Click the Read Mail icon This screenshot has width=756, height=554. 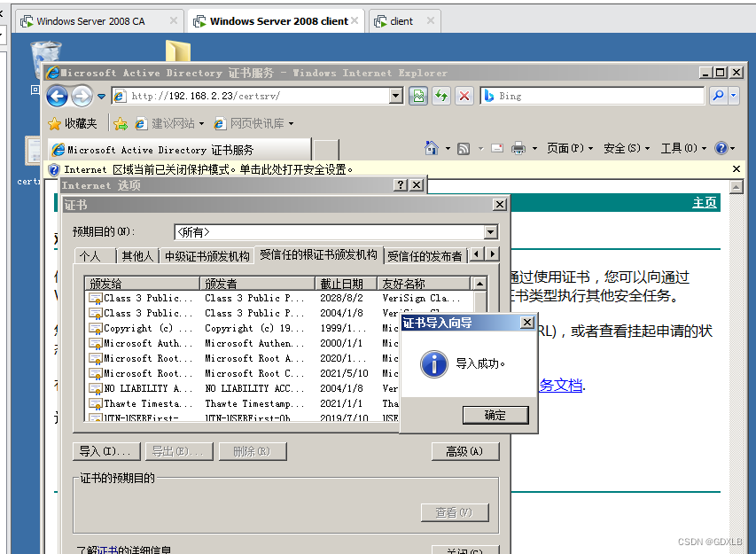point(497,148)
